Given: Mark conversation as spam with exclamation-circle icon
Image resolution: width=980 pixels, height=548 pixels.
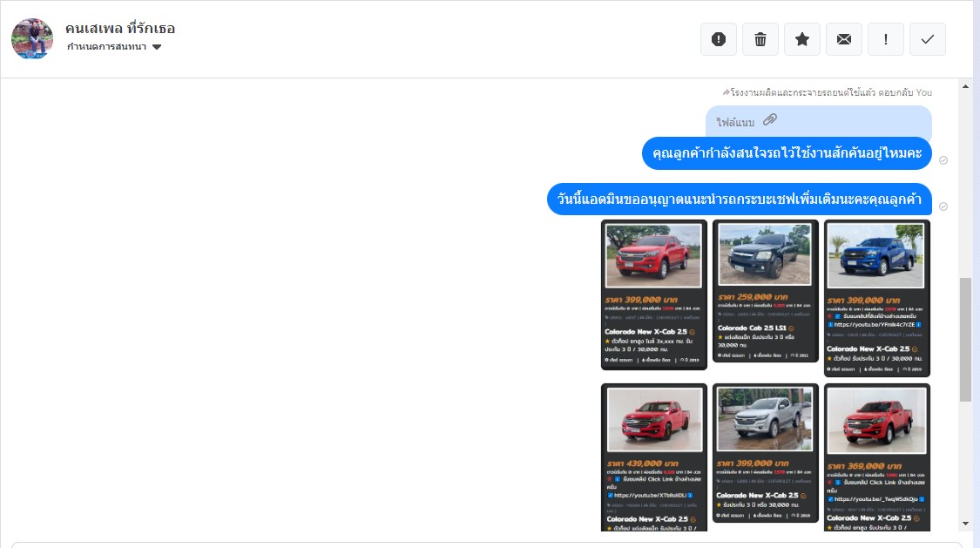Looking at the screenshot, I should click(x=718, y=39).
